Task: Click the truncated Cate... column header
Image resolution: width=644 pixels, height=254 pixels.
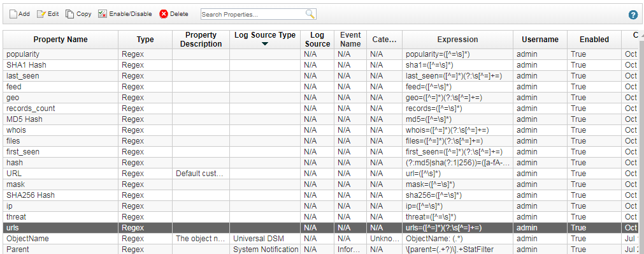Action: (385, 40)
